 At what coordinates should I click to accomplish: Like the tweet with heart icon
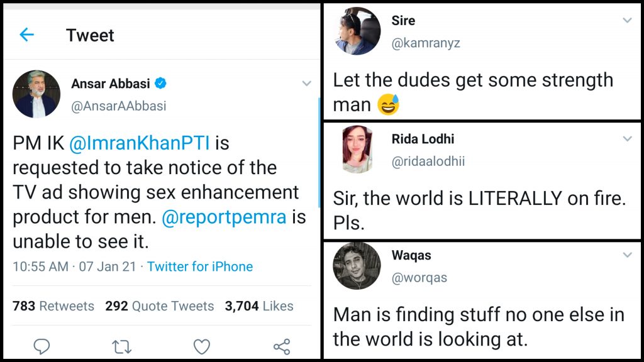pyautogui.click(x=201, y=346)
